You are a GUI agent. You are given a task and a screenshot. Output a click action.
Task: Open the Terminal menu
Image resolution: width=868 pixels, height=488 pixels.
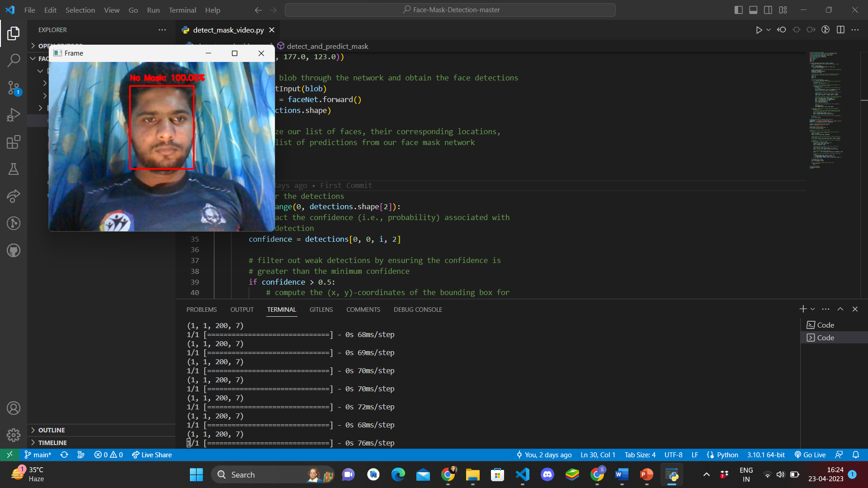click(x=182, y=10)
